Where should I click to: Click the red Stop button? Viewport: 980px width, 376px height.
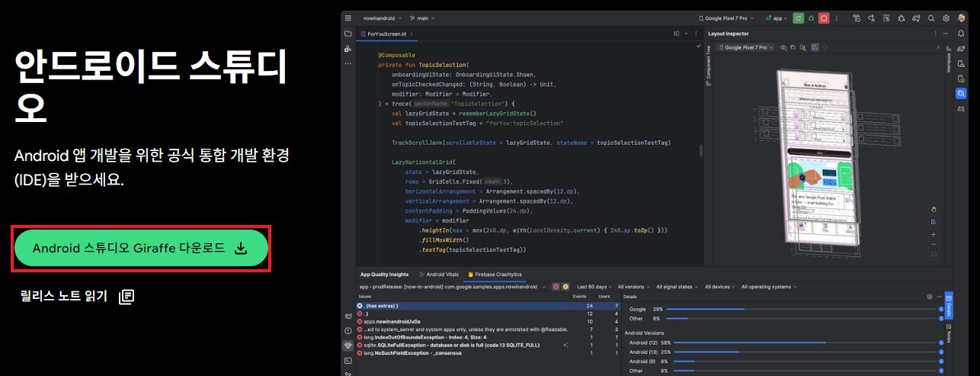pos(824,18)
